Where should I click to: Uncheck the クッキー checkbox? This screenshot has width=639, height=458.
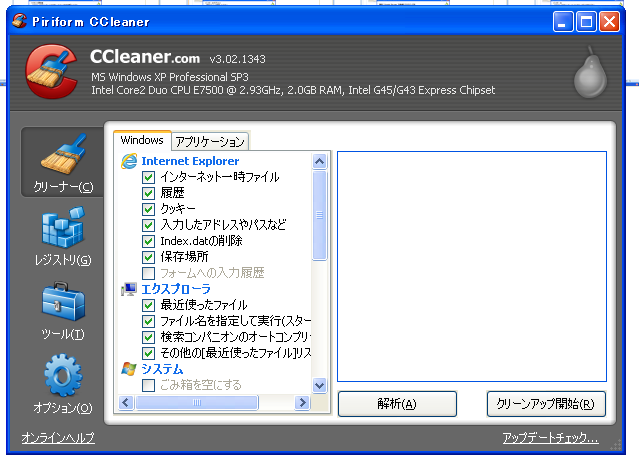[148, 209]
